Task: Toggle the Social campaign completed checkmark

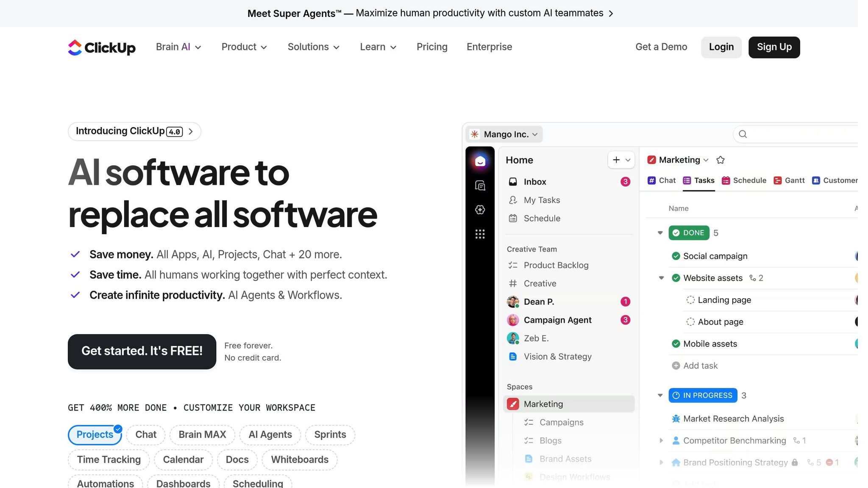Action: pos(676,256)
